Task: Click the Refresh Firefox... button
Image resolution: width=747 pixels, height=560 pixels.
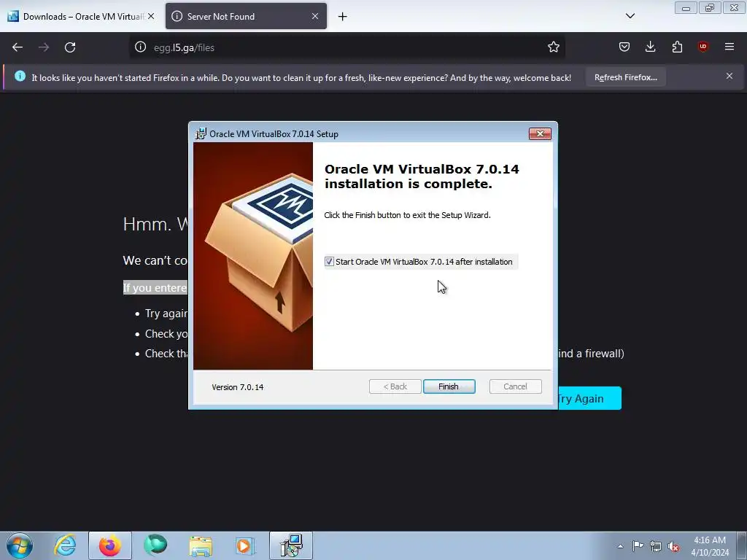Action: click(x=625, y=77)
